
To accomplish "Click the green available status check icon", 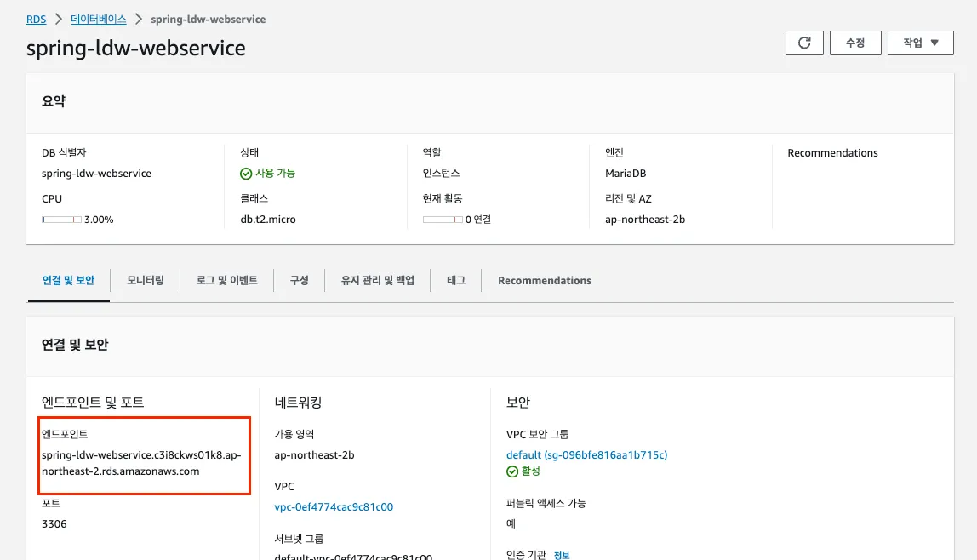I will (246, 174).
